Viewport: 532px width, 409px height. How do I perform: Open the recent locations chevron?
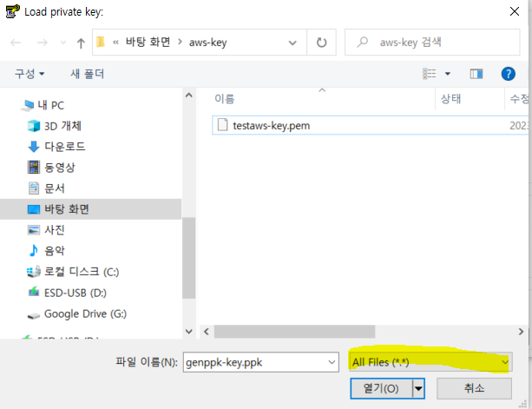(x=63, y=43)
